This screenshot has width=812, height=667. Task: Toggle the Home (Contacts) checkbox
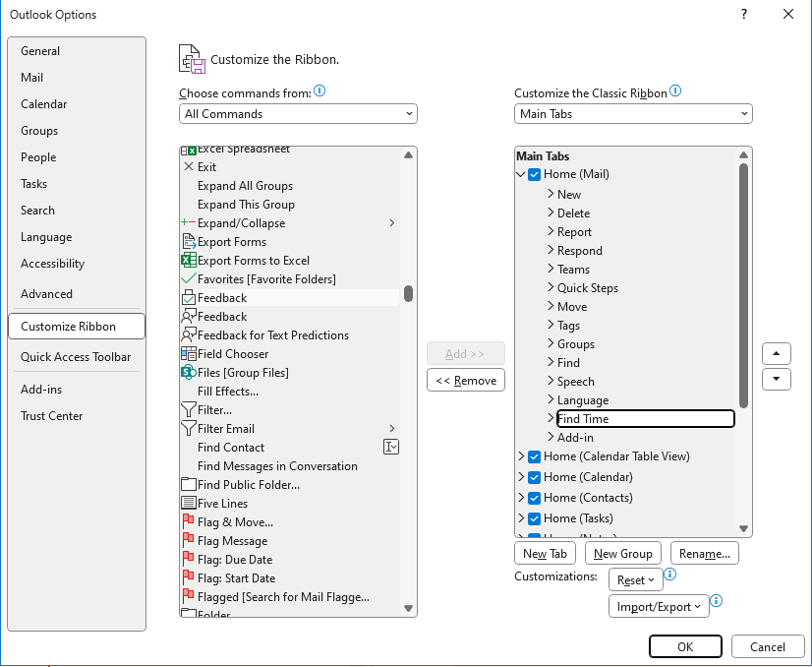[535, 498]
